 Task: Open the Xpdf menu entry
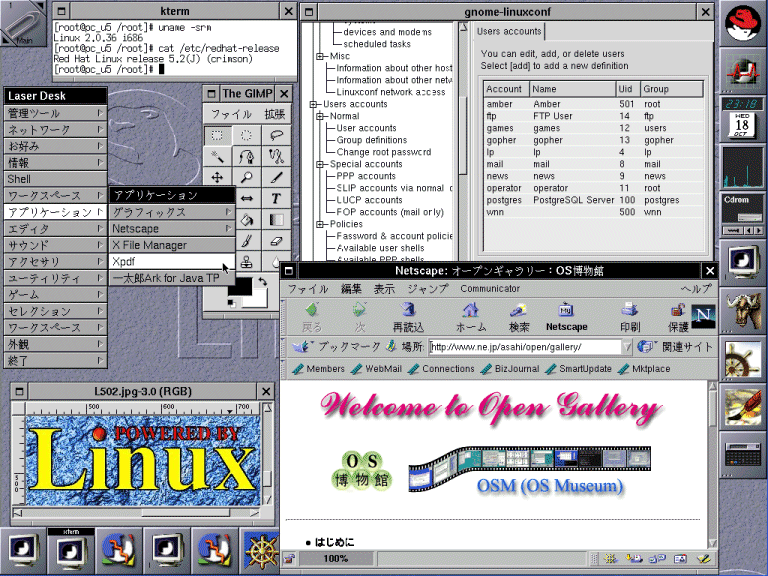click(x=172, y=262)
